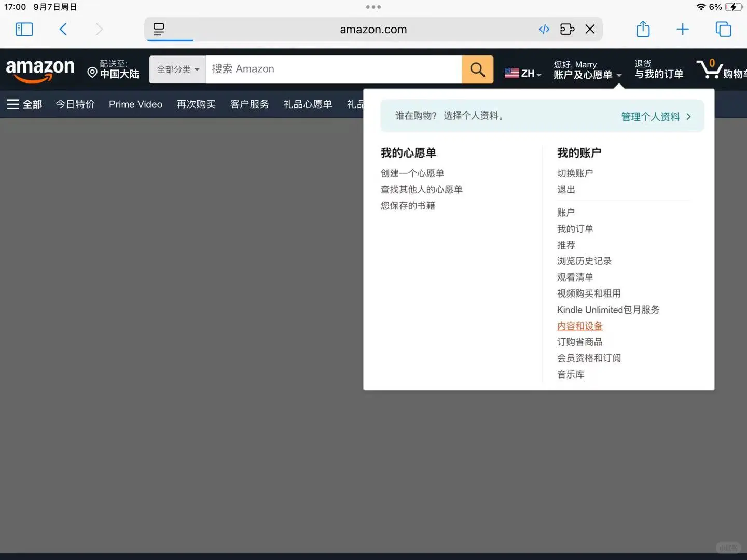Image resolution: width=747 pixels, height=560 pixels.
Task: Open the shopping cart icon
Action: tap(721, 69)
